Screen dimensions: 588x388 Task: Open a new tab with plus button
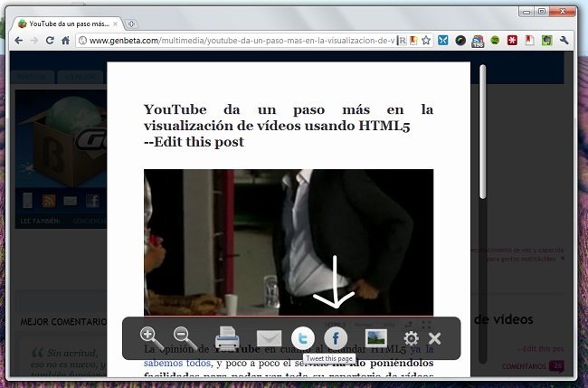[x=131, y=24]
